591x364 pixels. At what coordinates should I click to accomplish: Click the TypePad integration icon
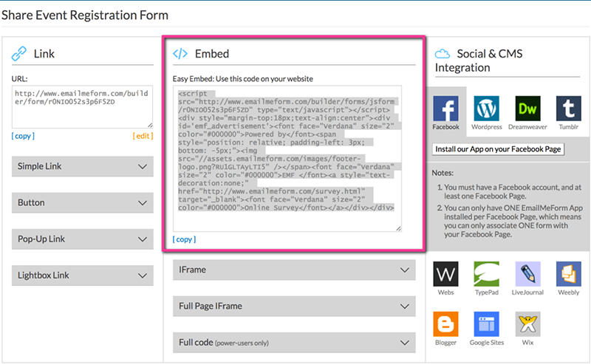487,274
